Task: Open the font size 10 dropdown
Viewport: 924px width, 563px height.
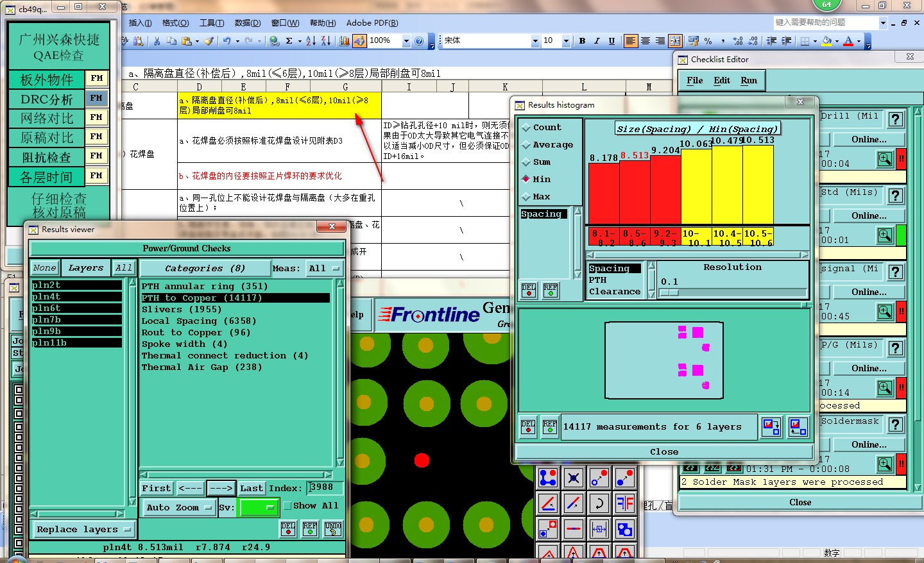Action: (x=566, y=40)
